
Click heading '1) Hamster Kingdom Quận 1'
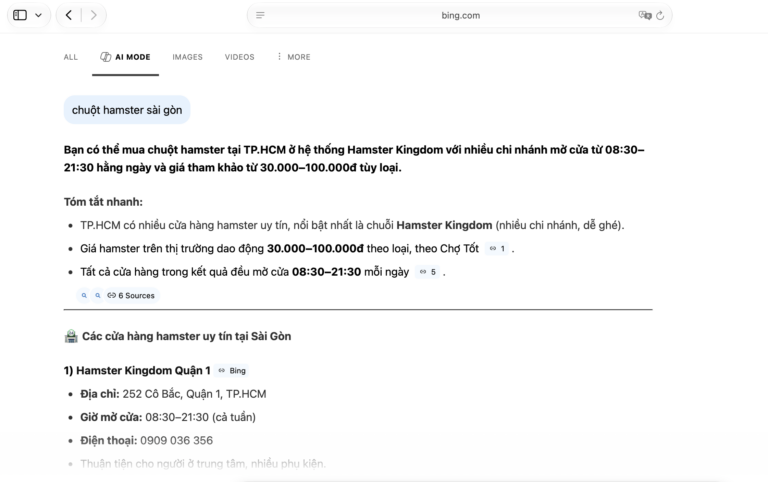[x=137, y=370]
